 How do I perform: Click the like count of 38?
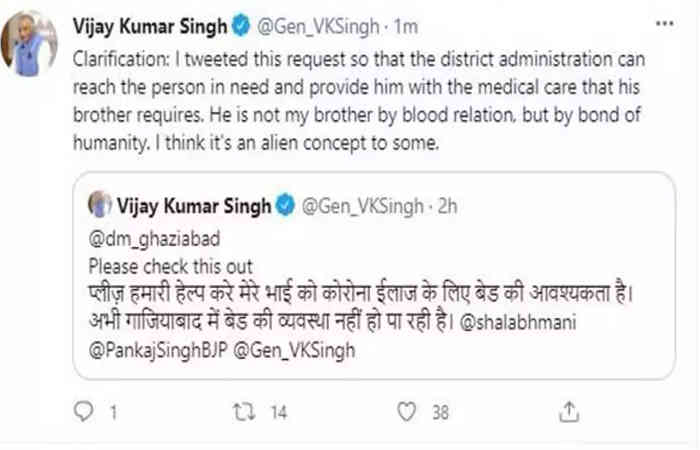pos(440,411)
